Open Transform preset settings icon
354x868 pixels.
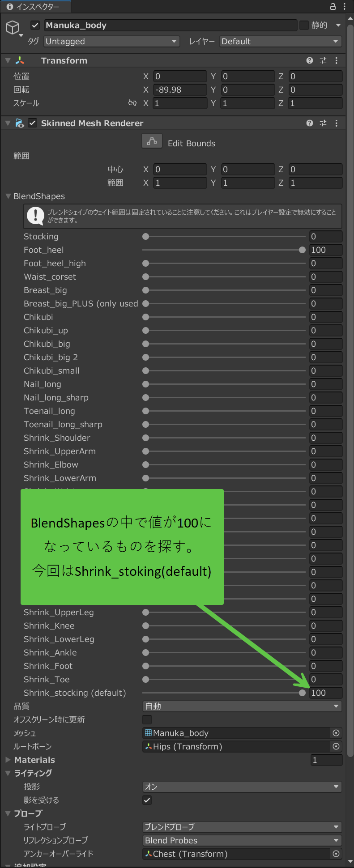(x=323, y=60)
